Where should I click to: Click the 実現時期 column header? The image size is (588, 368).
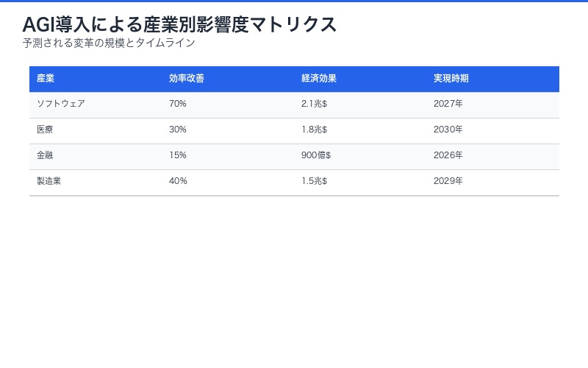[451, 79]
